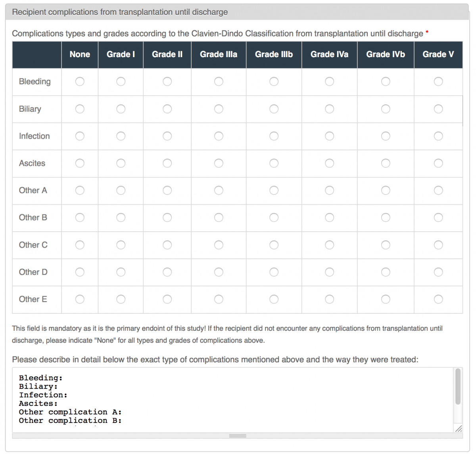
Task: Click the text area vertical scrollbar
Action: coord(458,387)
